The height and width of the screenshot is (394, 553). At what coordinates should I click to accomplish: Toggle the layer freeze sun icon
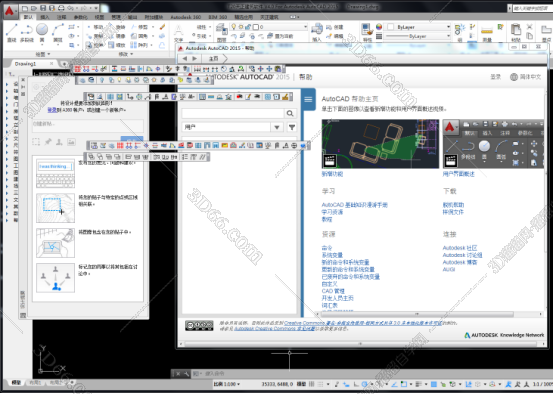coord(241,27)
